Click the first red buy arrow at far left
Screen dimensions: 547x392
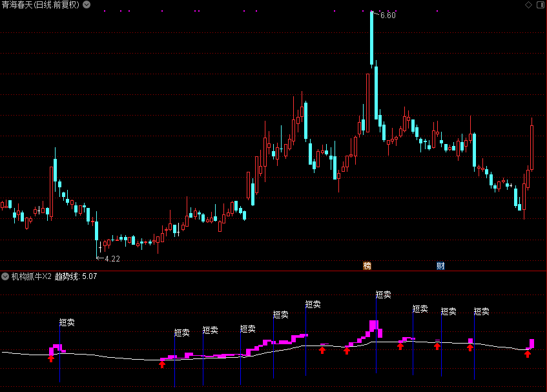click(51, 358)
